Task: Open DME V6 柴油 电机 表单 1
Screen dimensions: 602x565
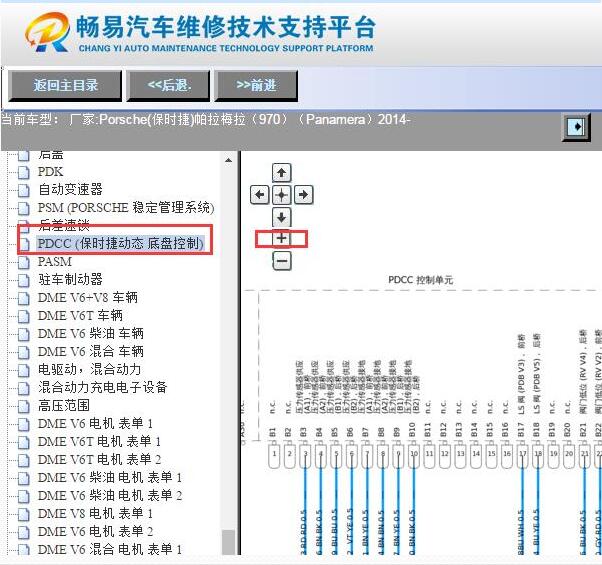Action: point(110,477)
